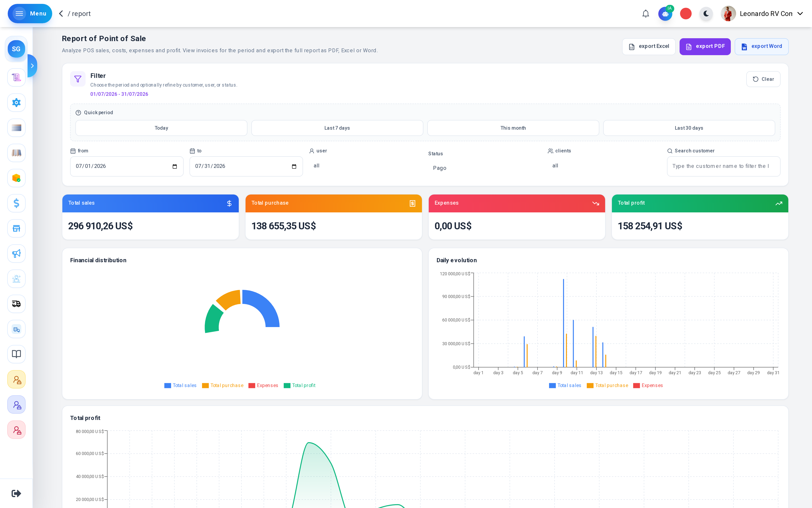Click export Word button

pos(761,46)
